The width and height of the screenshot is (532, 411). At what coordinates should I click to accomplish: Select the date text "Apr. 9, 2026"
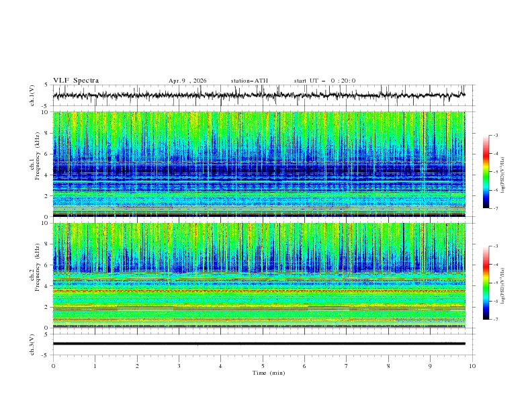pos(187,81)
